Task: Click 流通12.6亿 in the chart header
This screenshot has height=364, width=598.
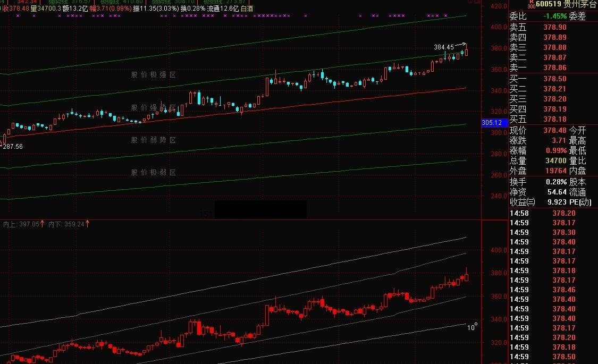Action: [223, 9]
